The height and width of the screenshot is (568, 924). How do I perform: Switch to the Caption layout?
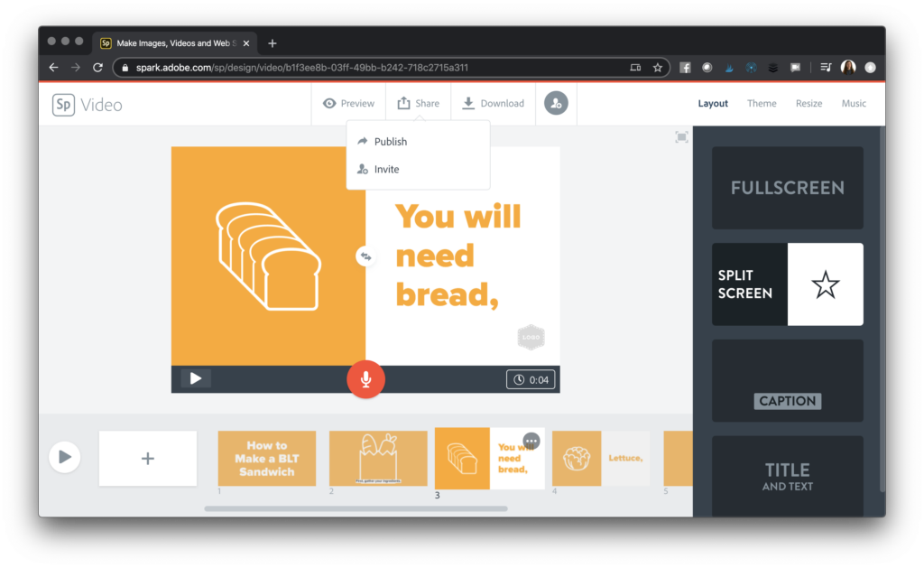pos(787,380)
